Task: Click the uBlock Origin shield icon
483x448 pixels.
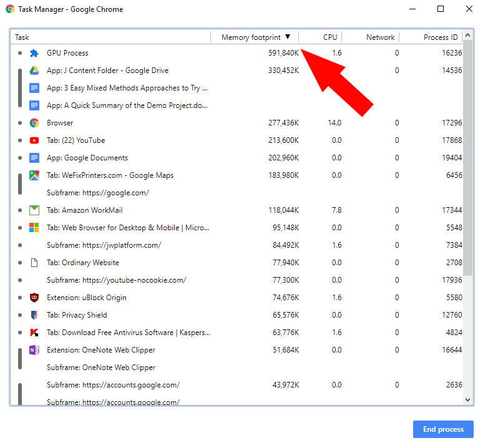Action: 34,298
